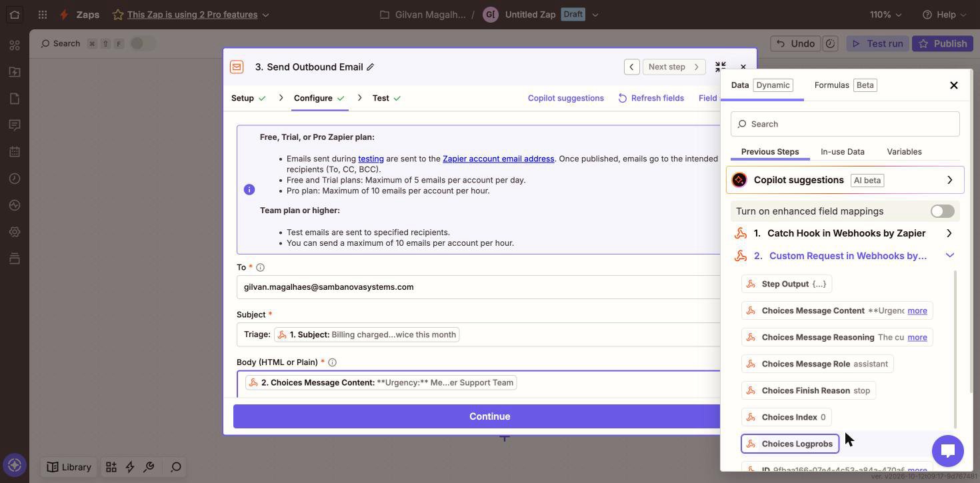Click the star icon next to Pro features
This screenshot has height=483, width=980.
[x=118, y=14]
